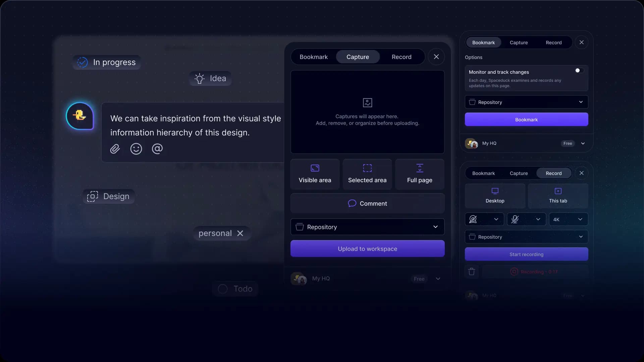Click the attachment paperclip icon in chat

pos(115,149)
